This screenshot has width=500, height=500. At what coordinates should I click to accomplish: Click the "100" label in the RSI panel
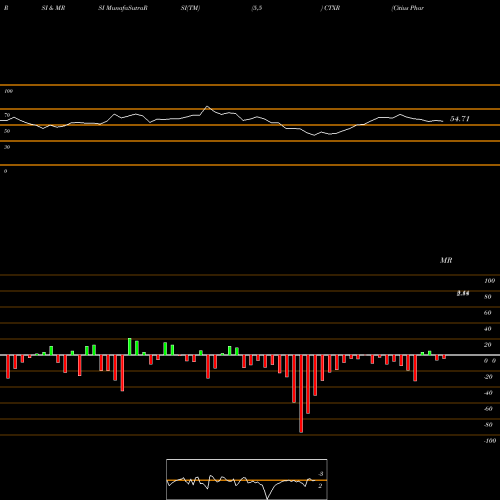pyautogui.click(x=8, y=91)
